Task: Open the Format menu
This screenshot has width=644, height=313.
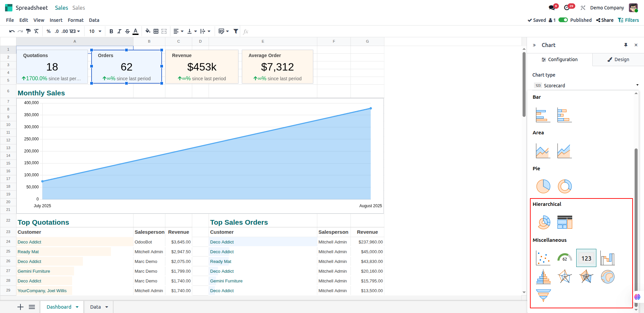Action: pos(75,20)
